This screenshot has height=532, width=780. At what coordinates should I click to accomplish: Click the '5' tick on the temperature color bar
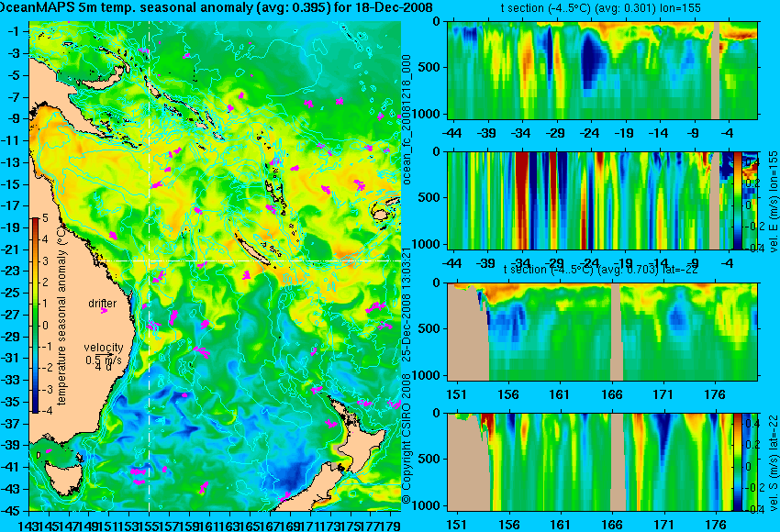(x=45, y=218)
